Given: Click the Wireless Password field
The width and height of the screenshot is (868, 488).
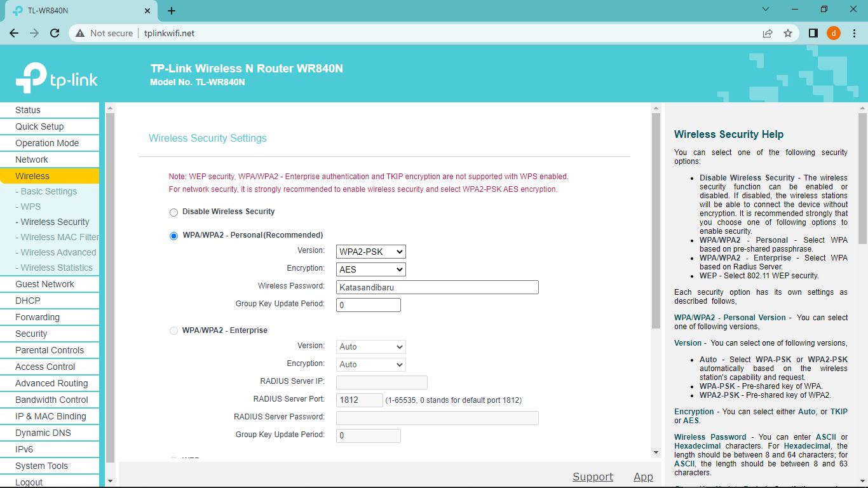Looking at the screenshot, I should coord(437,287).
